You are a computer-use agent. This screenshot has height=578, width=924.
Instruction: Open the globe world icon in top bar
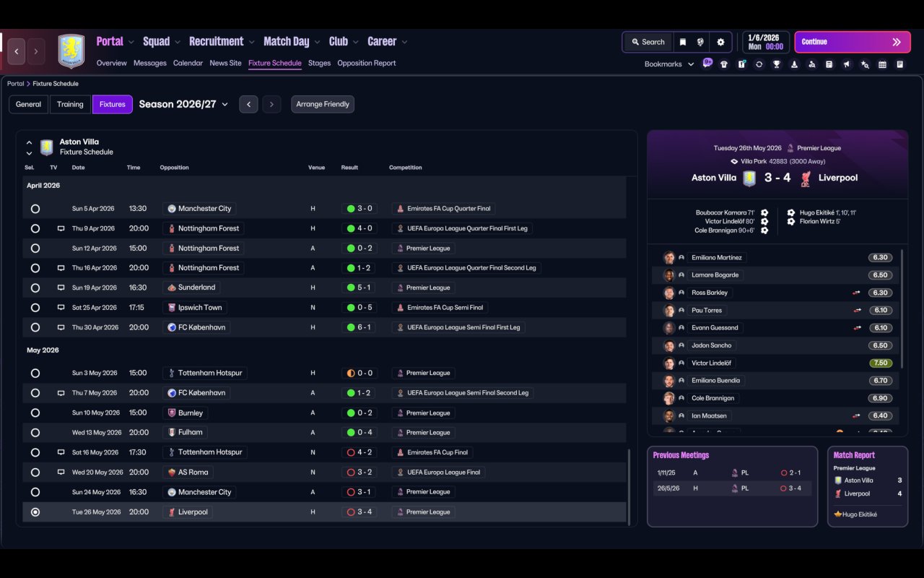tap(700, 42)
